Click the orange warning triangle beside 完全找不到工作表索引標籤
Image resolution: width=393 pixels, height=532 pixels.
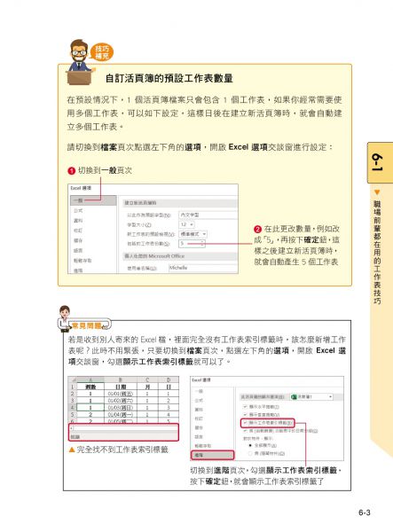[72, 450]
